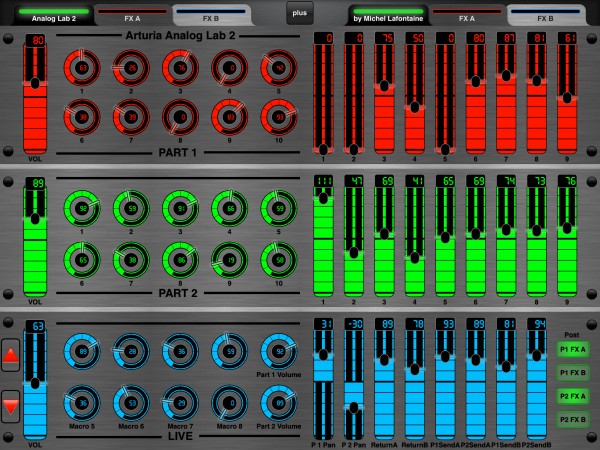Viewport: 600px width, 450px height.
Task: Click red fader 3 showing 75
Action: [384, 99]
